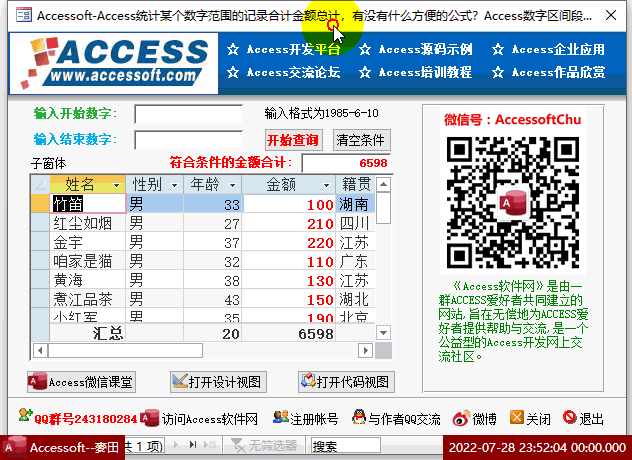This screenshot has height=460, width=632.
Task: Click the name cell 煮江品茶
Action: coord(88,299)
